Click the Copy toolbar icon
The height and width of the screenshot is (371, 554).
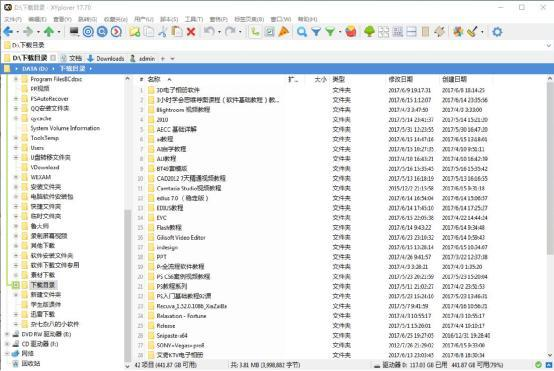[x=149, y=32]
